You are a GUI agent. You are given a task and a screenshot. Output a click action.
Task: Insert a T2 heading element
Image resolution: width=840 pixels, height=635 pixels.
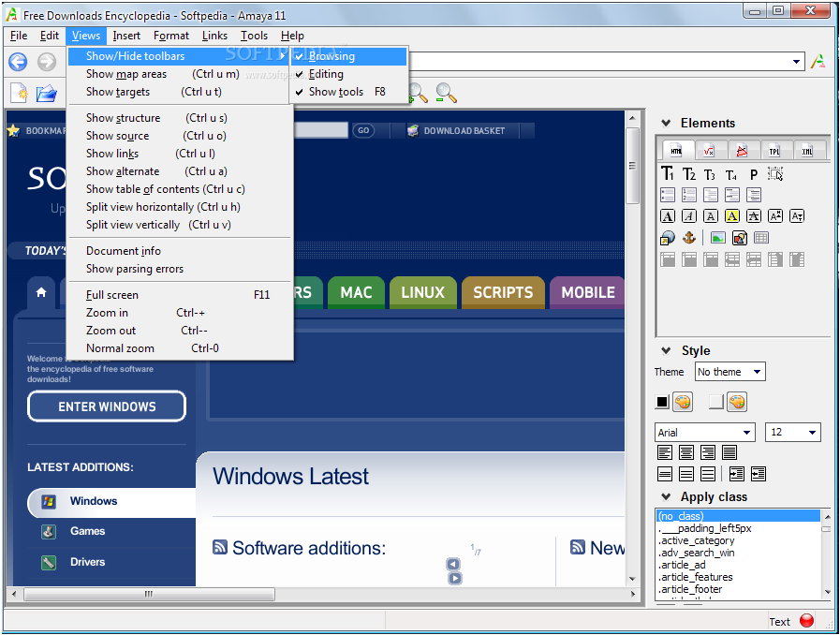689,174
